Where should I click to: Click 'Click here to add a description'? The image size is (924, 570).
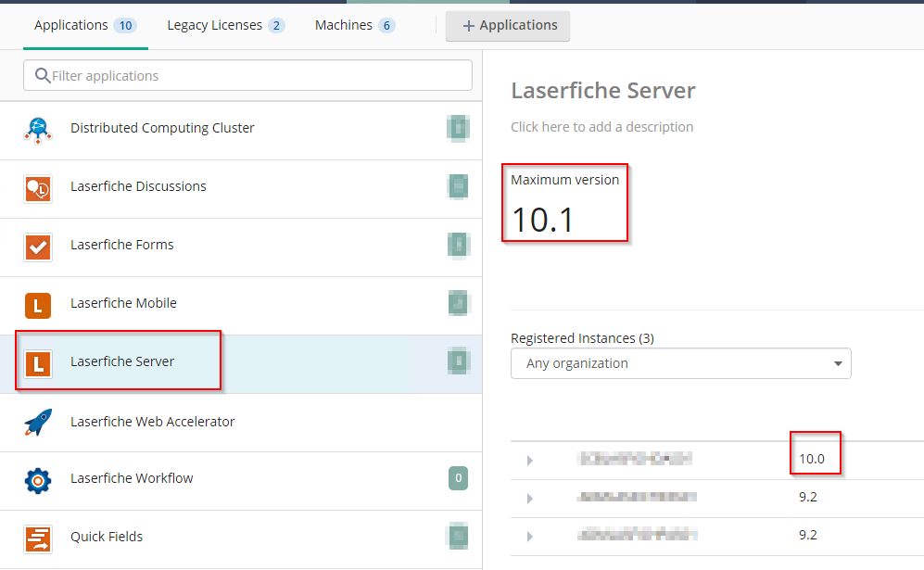tap(601, 127)
